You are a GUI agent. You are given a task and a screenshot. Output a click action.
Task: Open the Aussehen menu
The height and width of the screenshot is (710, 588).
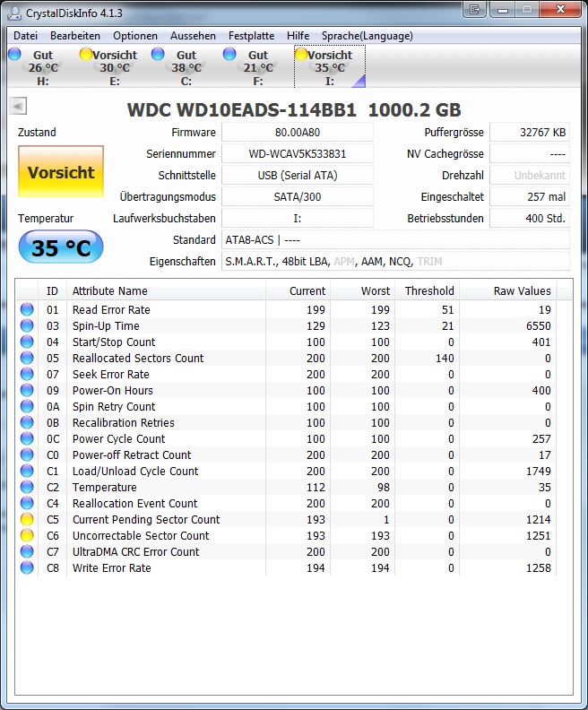pyautogui.click(x=193, y=36)
